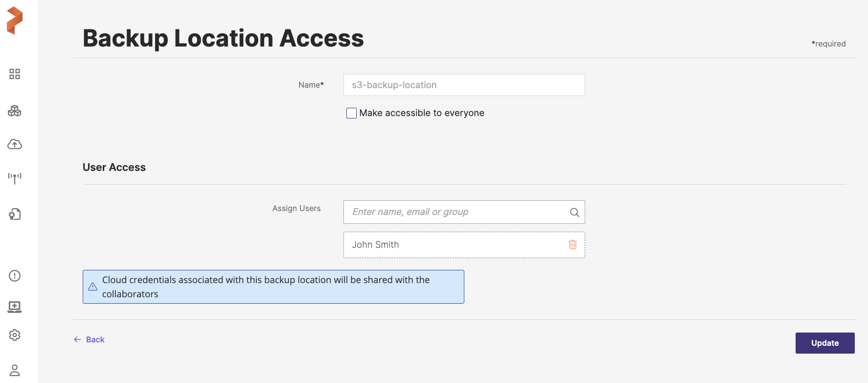The width and height of the screenshot is (868, 383).
Task: Open alerts via exclamation circle icon
Action: 15,276
